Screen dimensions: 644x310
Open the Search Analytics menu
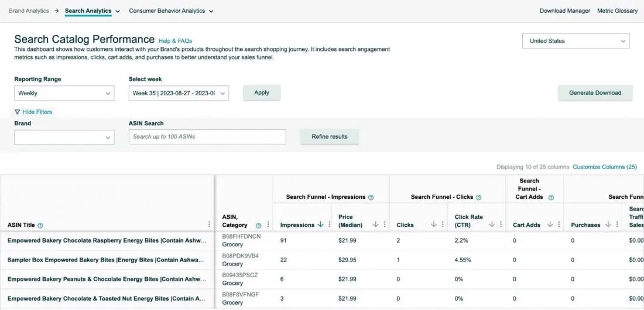tap(92, 11)
